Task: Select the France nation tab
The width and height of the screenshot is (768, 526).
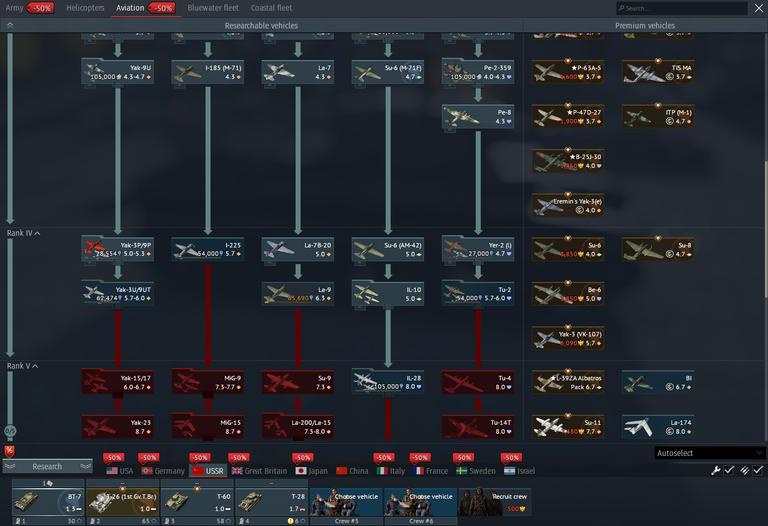Action: coord(431,471)
